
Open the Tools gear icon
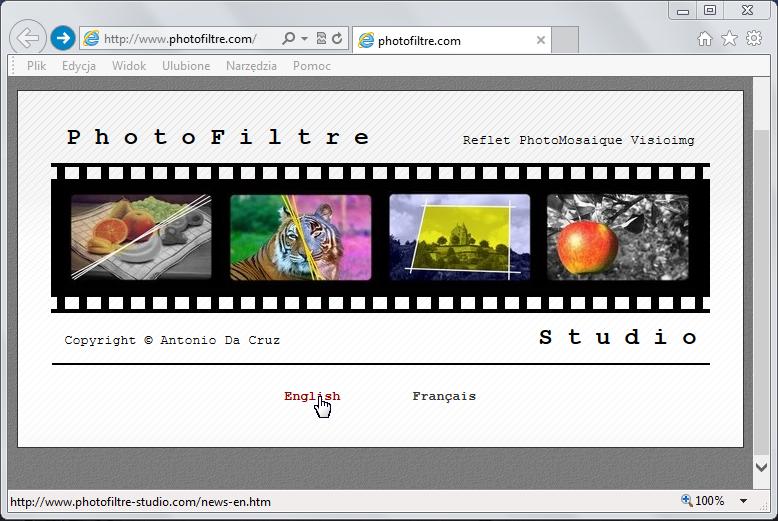click(x=754, y=38)
